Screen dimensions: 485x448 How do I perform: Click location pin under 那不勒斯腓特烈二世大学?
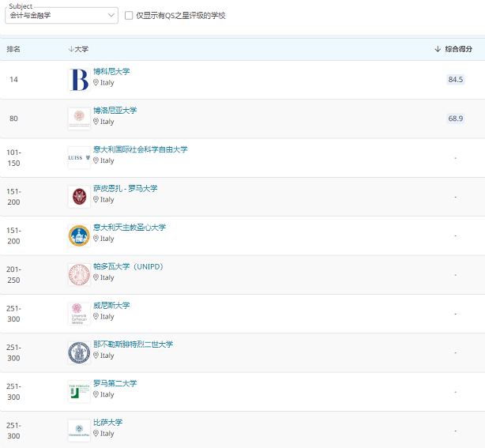pyautogui.click(x=96, y=356)
